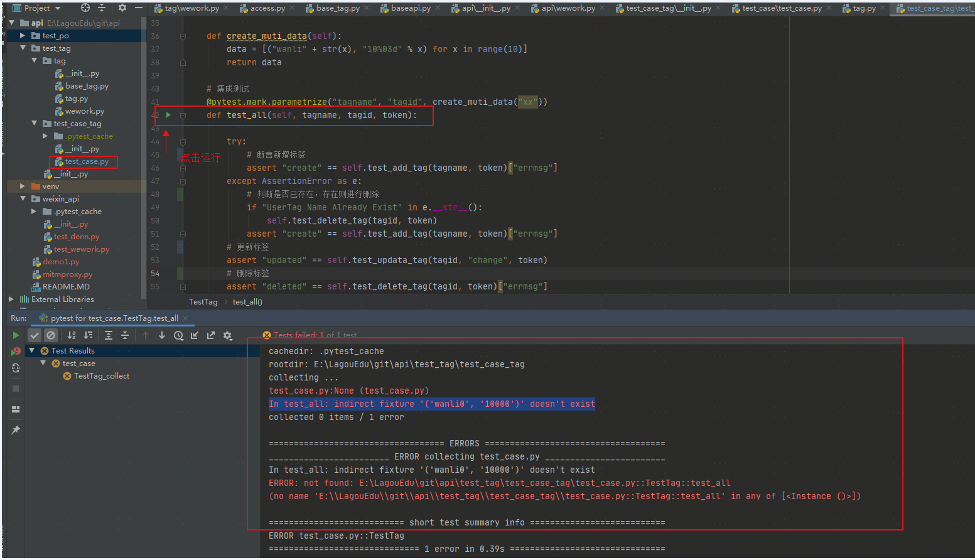975x560 pixels.
Task: Collapse the weixin_api folder
Action: [x=23, y=199]
